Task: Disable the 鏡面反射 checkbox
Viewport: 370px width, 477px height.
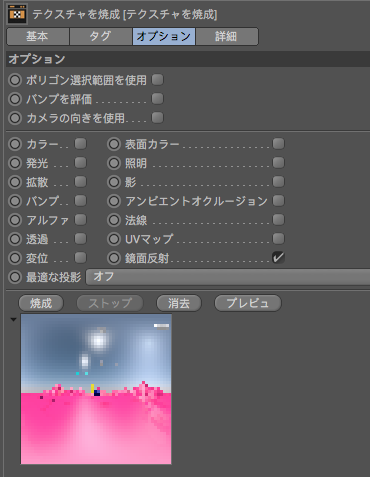Action: pyautogui.click(x=278, y=257)
